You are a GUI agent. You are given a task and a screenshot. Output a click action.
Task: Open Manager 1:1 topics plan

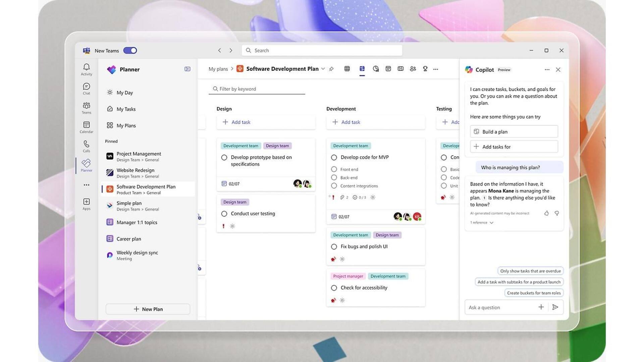148,222
